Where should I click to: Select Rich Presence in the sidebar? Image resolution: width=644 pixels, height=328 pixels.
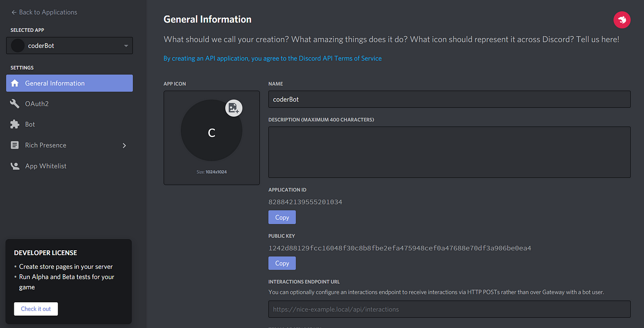69,145
